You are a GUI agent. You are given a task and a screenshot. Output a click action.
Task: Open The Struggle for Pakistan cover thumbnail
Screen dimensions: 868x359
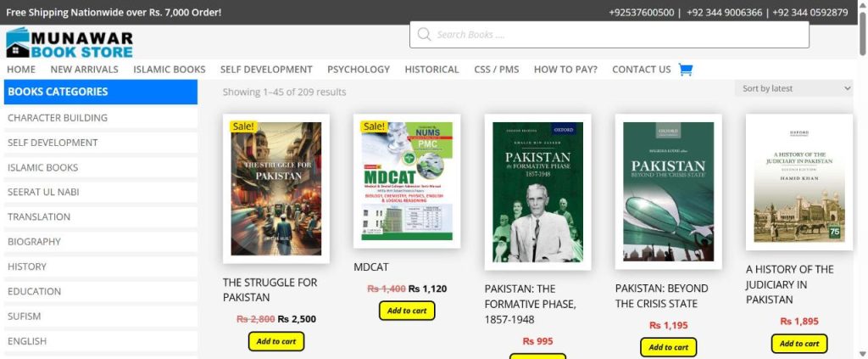pyautogui.click(x=276, y=188)
